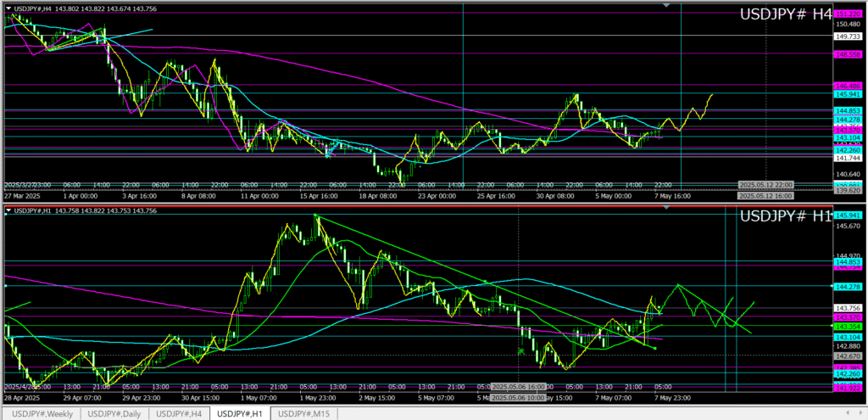Viewport: 868px width, 420px height.
Task: Select the magenta 146.485 price tag on H4
Action: pos(849,87)
